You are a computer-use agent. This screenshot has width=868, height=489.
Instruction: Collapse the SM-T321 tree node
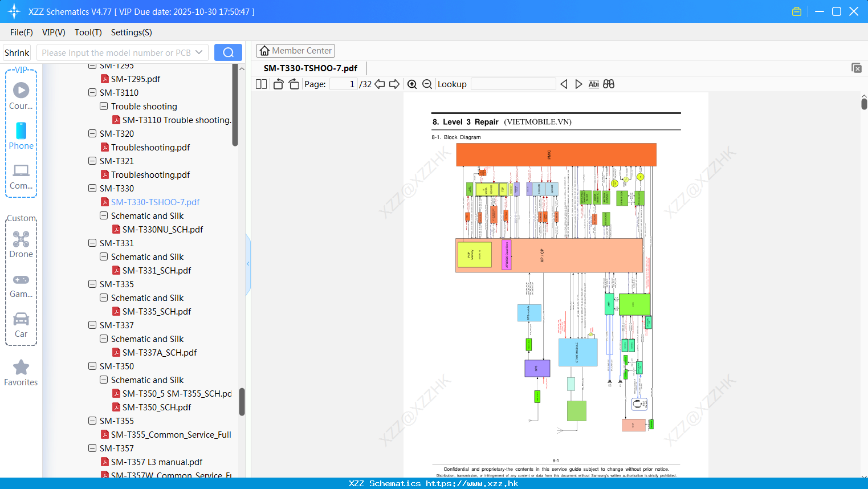coord(92,161)
